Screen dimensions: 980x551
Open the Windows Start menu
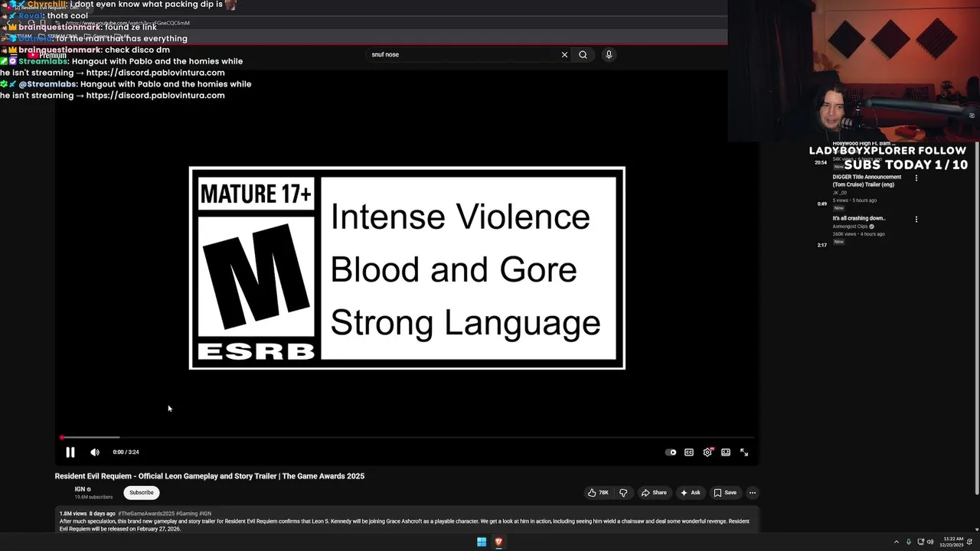tap(482, 542)
